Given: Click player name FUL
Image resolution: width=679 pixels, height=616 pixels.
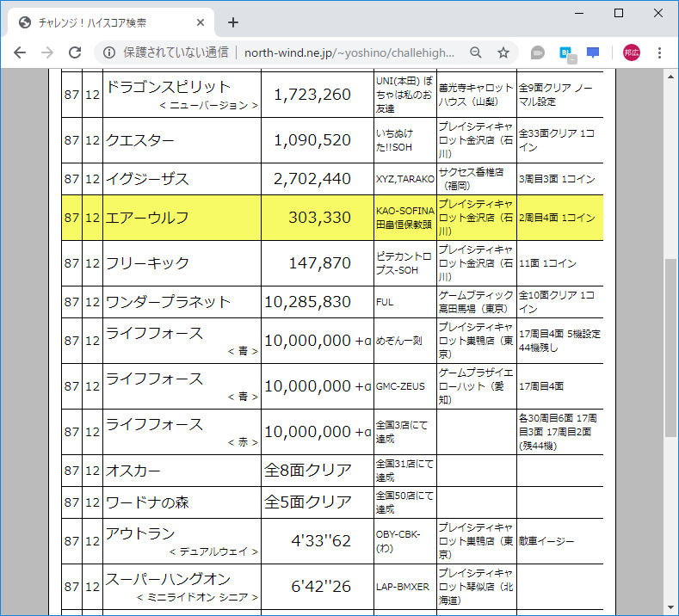Looking at the screenshot, I should [385, 302].
